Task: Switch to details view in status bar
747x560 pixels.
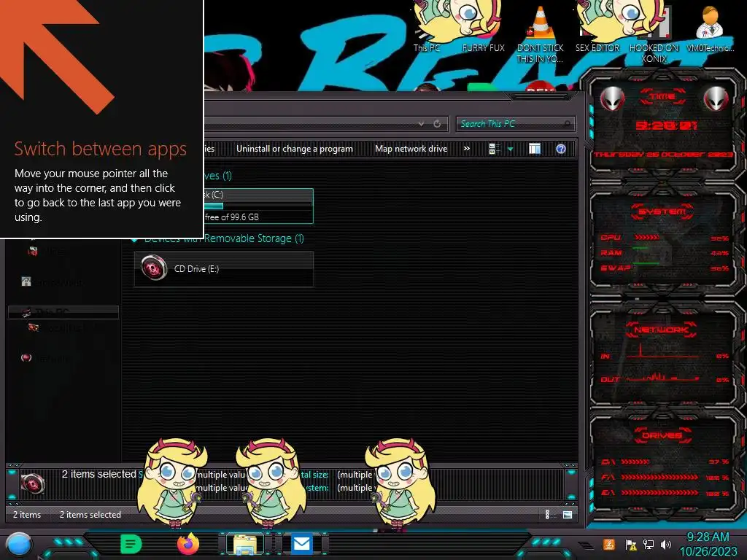Action: (548, 514)
